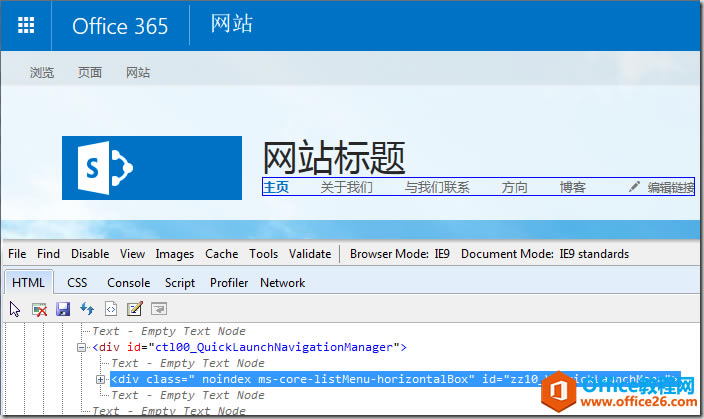Screen dimensions: 704x419
Task: Click the refresh arrows icon
Action: tap(87, 309)
